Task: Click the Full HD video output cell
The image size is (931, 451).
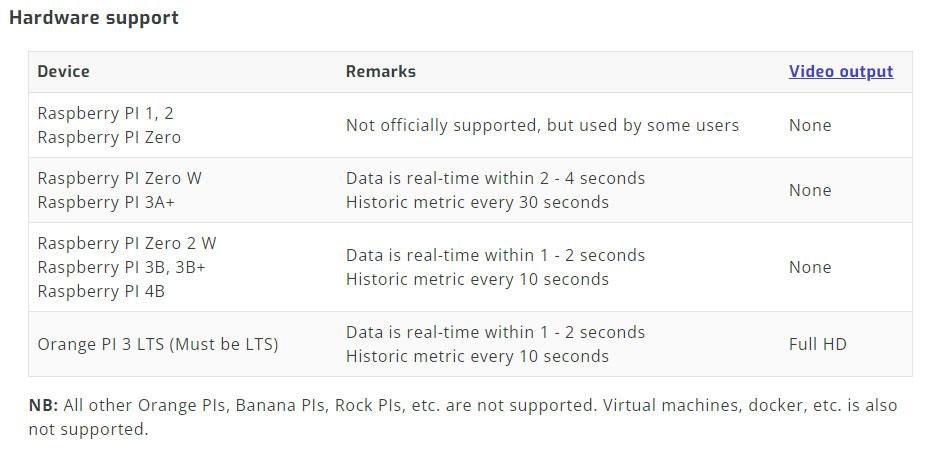Action: click(x=817, y=344)
